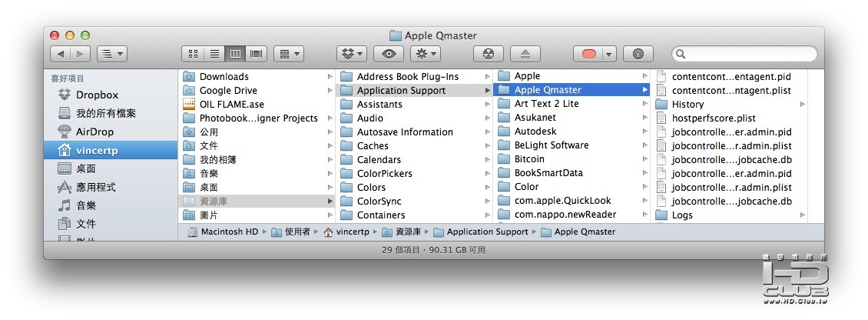Click Apple Qmaster in path bar
This screenshot has height=320, width=868.
(x=578, y=232)
